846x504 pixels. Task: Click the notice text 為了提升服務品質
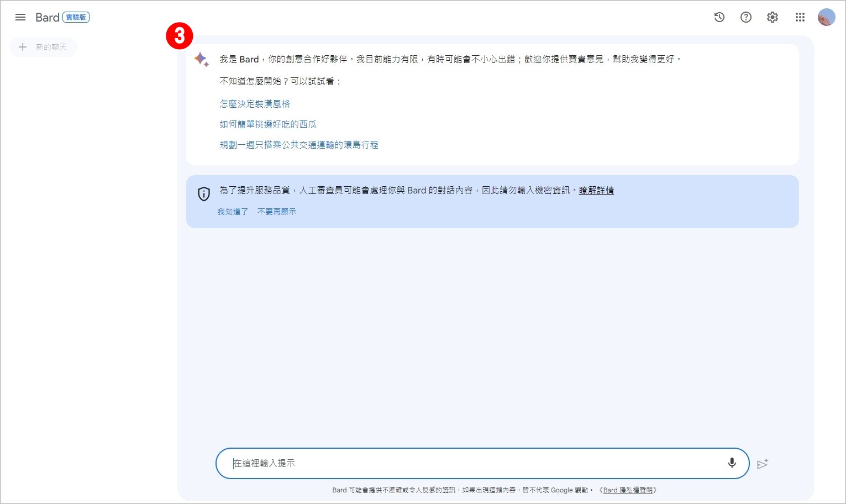(398, 190)
